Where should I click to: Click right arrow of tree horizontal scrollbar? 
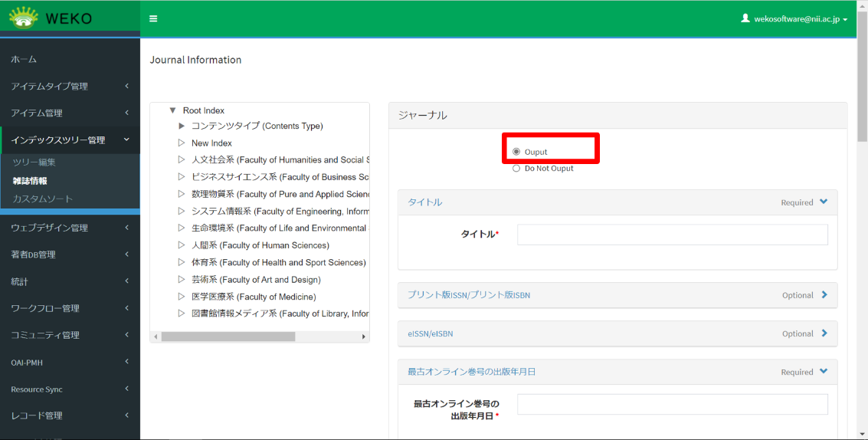363,337
